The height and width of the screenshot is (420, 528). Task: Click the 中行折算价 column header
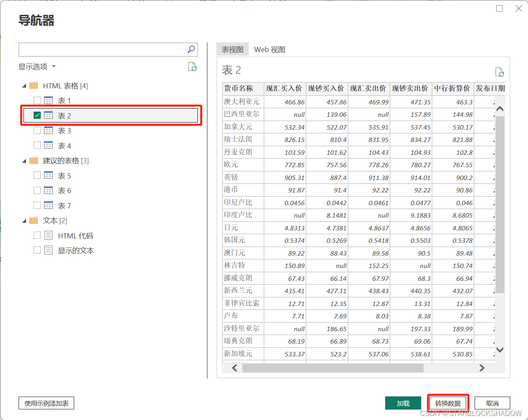tap(453, 88)
